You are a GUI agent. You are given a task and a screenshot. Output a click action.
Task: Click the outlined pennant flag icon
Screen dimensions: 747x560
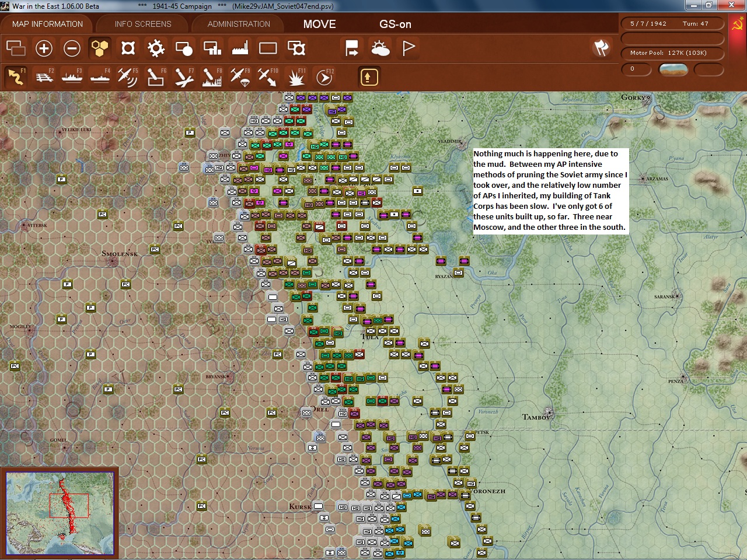tap(408, 48)
